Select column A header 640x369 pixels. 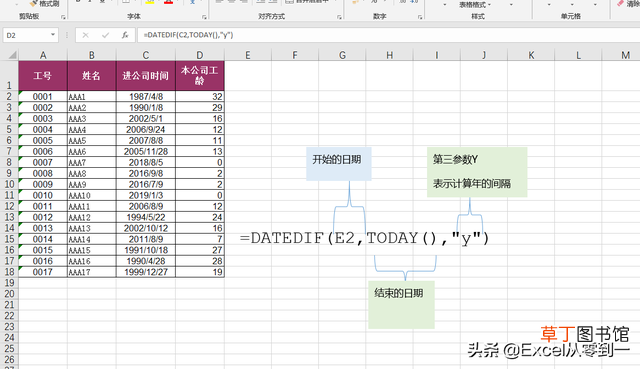43,55
